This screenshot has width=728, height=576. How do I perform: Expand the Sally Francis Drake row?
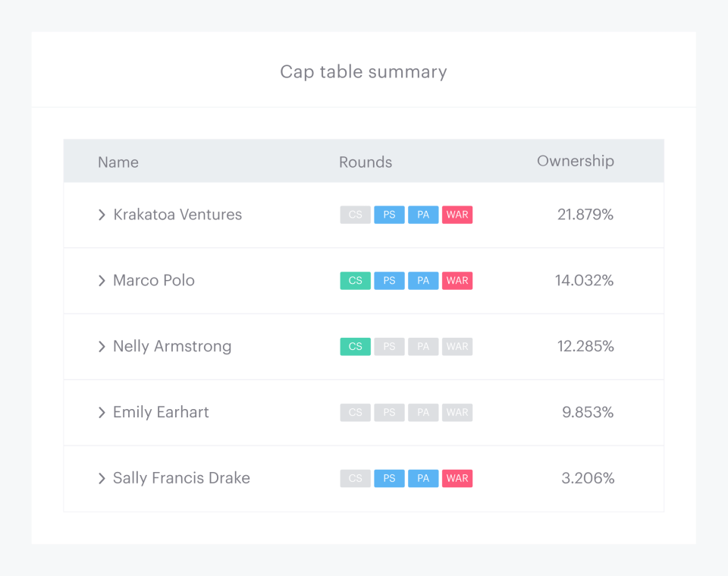click(102, 478)
